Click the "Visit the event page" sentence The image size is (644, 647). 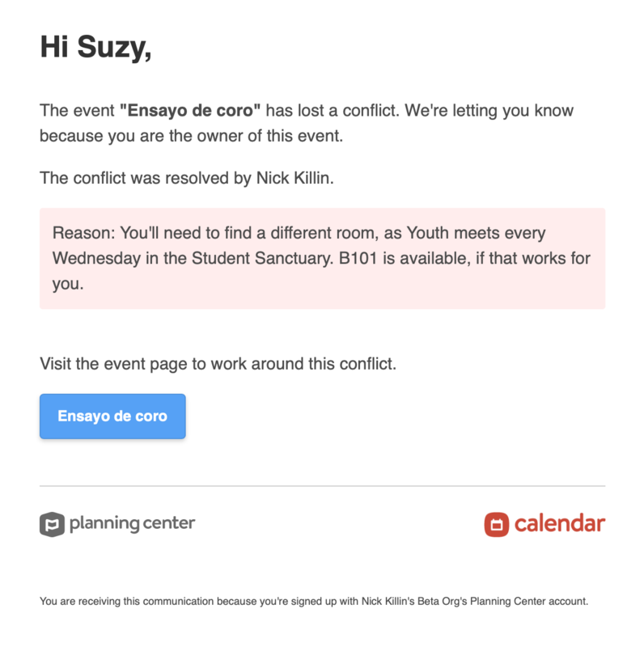pyautogui.click(x=218, y=363)
